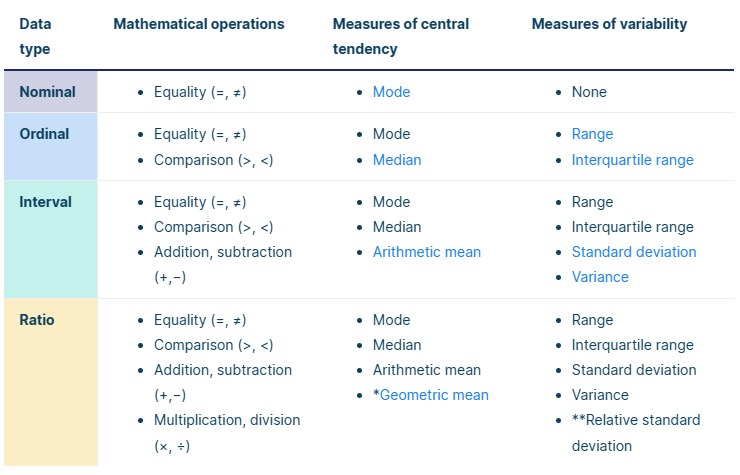
Task: Select the Nominal row header cell
Action: (48, 92)
